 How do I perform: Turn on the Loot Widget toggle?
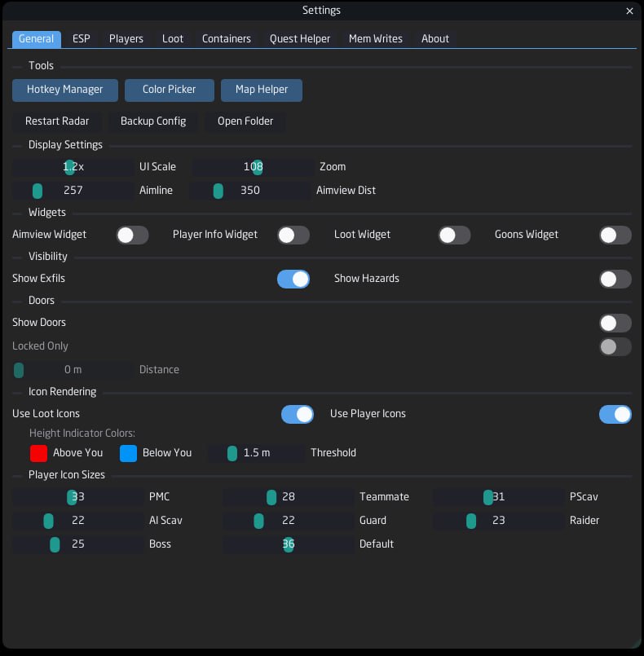[x=454, y=236]
